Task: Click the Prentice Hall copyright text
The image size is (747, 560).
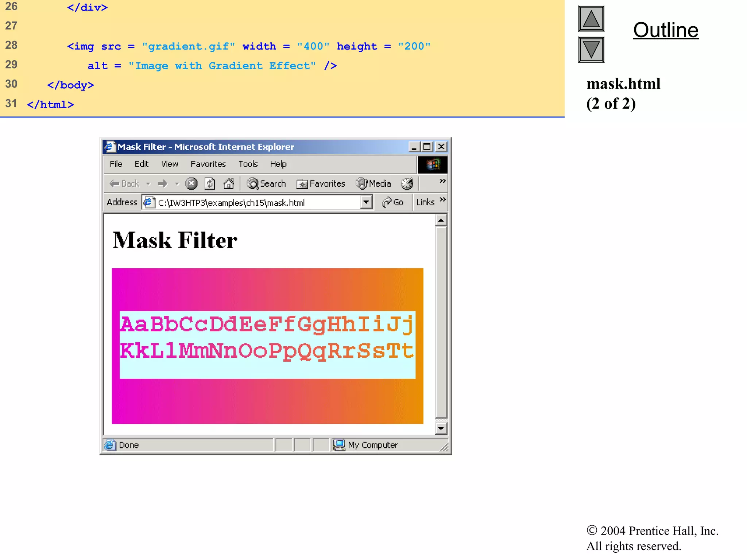Action: point(653,538)
